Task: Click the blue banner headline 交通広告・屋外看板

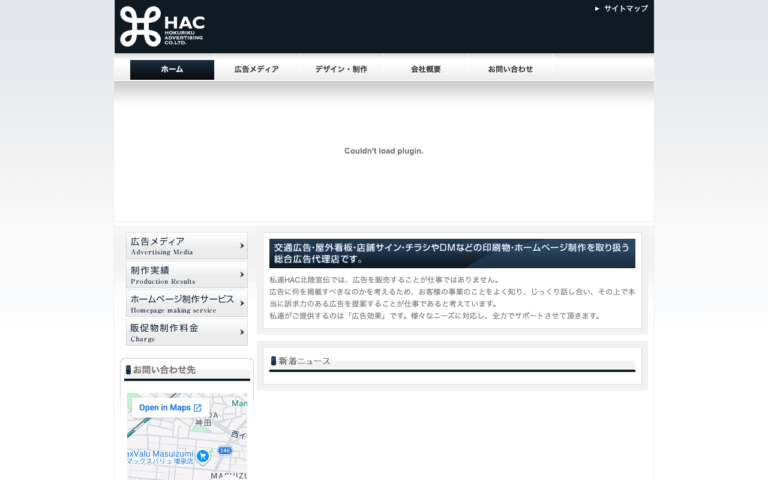Action: tap(452, 253)
